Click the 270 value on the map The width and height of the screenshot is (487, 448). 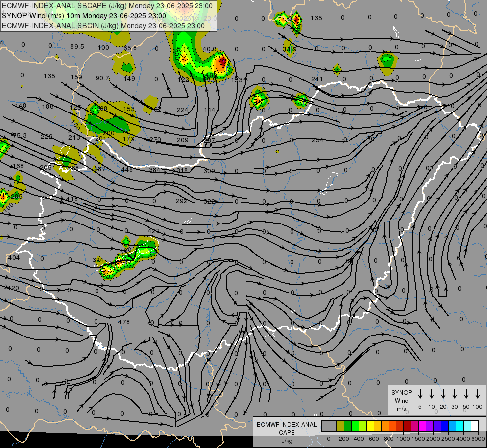(x=155, y=139)
